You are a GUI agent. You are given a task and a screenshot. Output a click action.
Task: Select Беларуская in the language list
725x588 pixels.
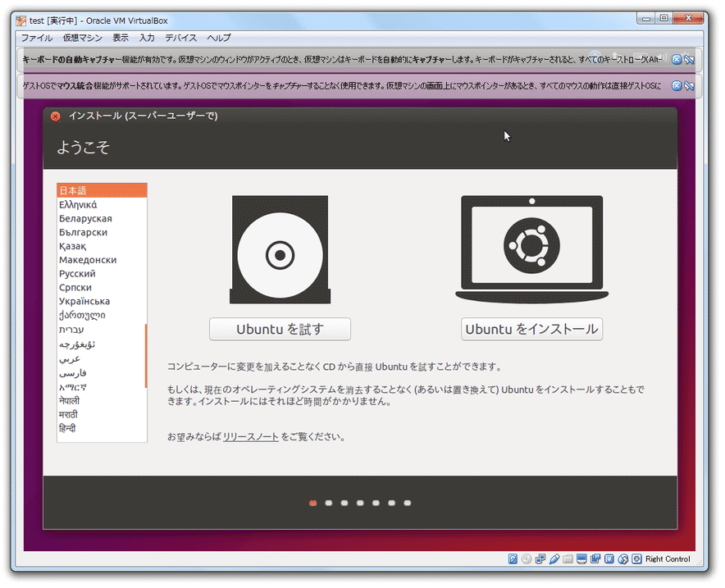[x=102, y=218]
